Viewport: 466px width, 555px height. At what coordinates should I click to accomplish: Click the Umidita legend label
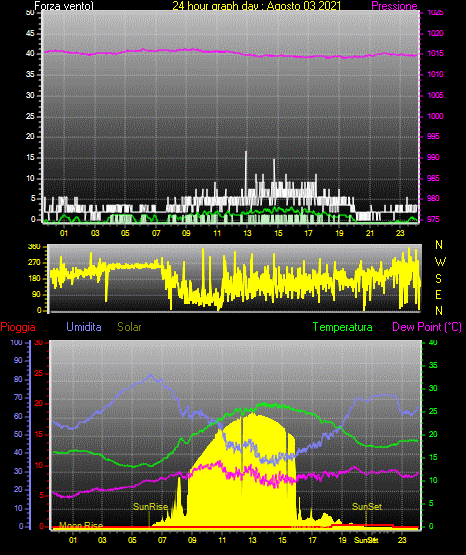click(84, 327)
